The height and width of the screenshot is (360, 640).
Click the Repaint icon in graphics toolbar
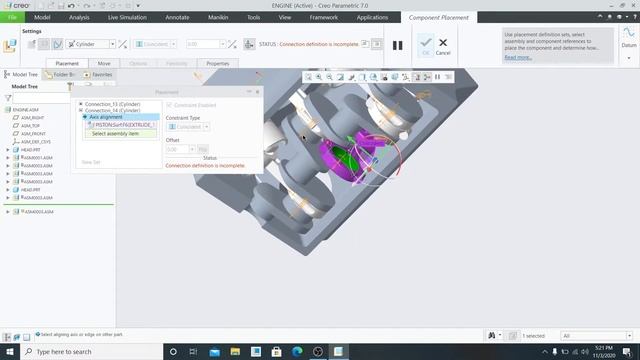tap(340, 77)
